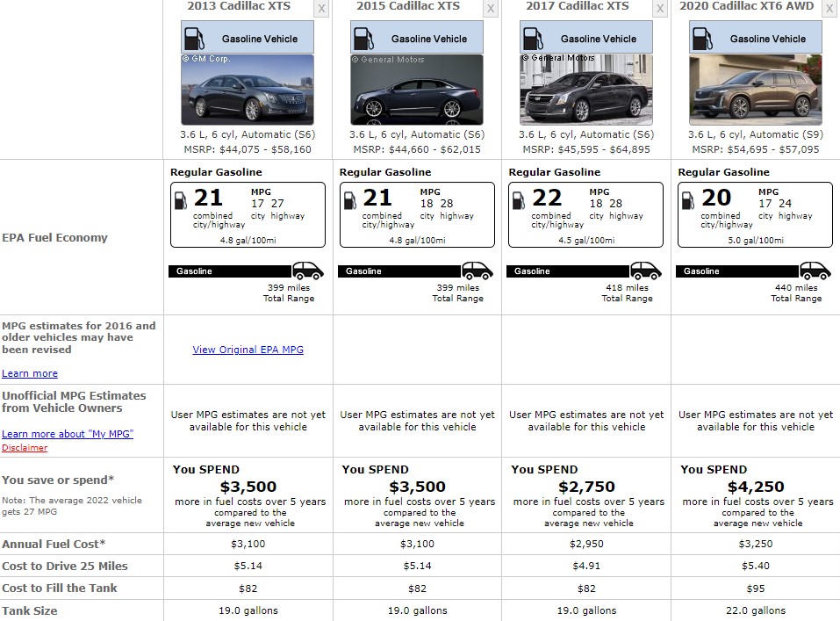Click the 2013 Cadillac XTS gas pump header icon
Viewport: 840px width, 621px height.
pos(194,39)
